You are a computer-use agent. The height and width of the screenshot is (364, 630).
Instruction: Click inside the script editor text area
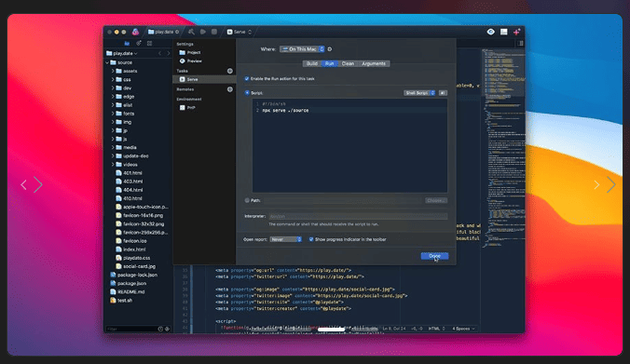tap(349, 146)
